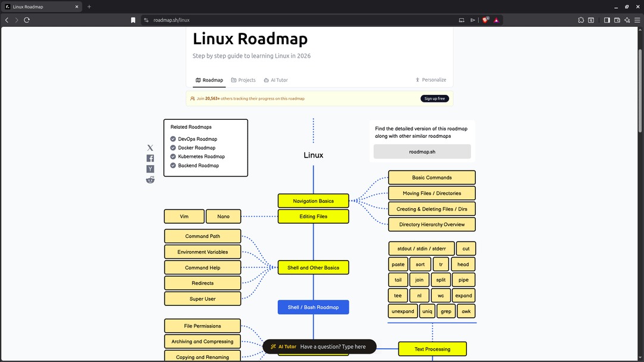Screen dimensions: 644x362
Task: Switch to the AI Tutor tab
Action: pos(275,80)
